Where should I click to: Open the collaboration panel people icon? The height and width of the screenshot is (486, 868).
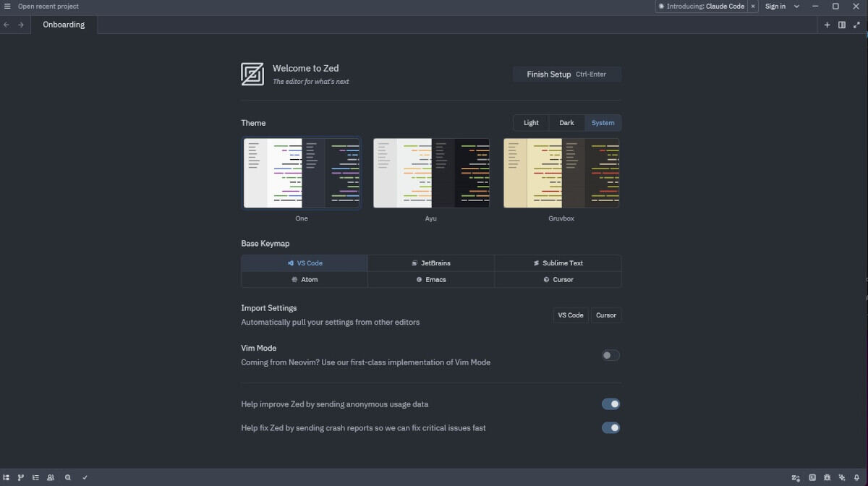click(51, 477)
